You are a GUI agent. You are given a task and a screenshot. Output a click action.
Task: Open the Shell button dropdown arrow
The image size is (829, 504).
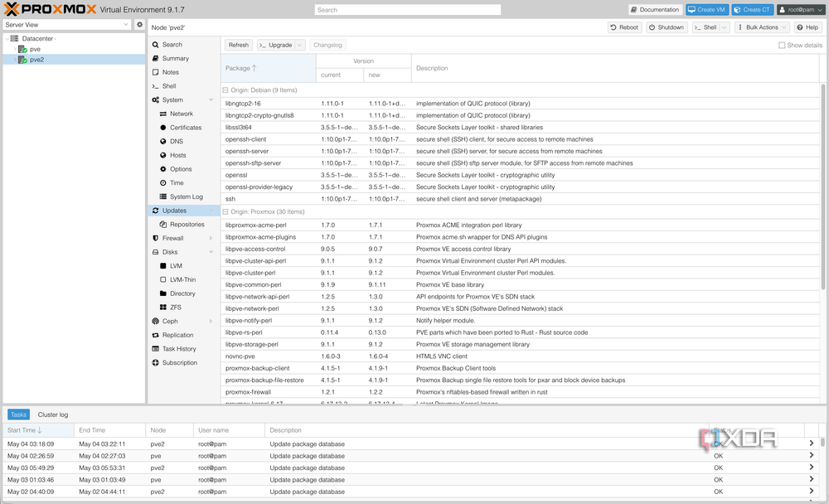(724, 27)
